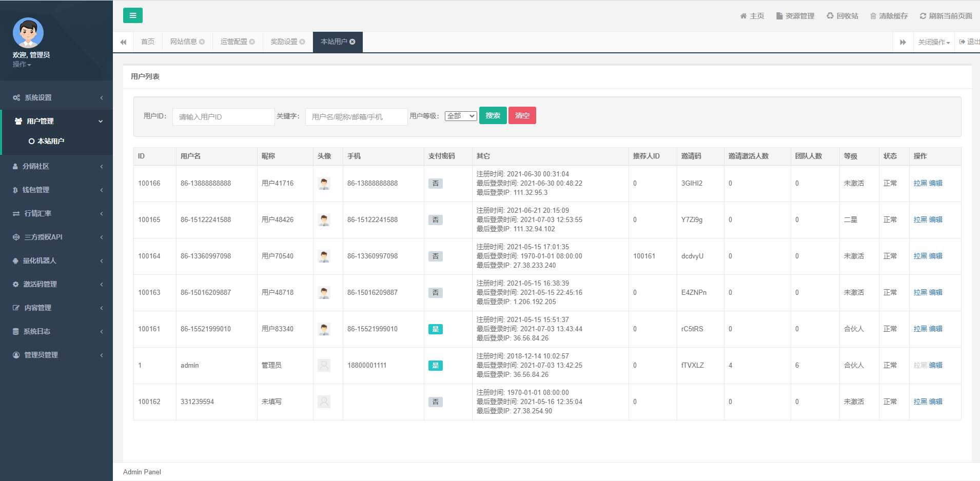Open 资源管理 in top bar

tap(795, 16)
